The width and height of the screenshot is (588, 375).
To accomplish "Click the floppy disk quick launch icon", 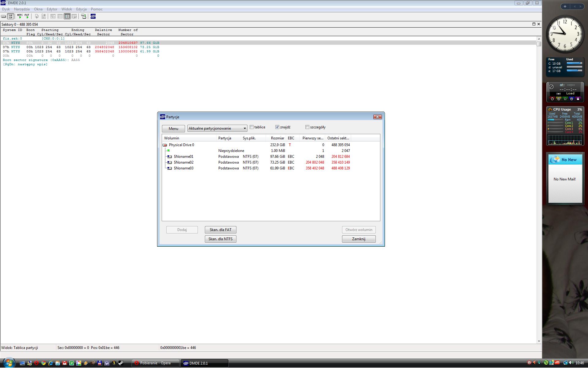I will coord(100,363).
